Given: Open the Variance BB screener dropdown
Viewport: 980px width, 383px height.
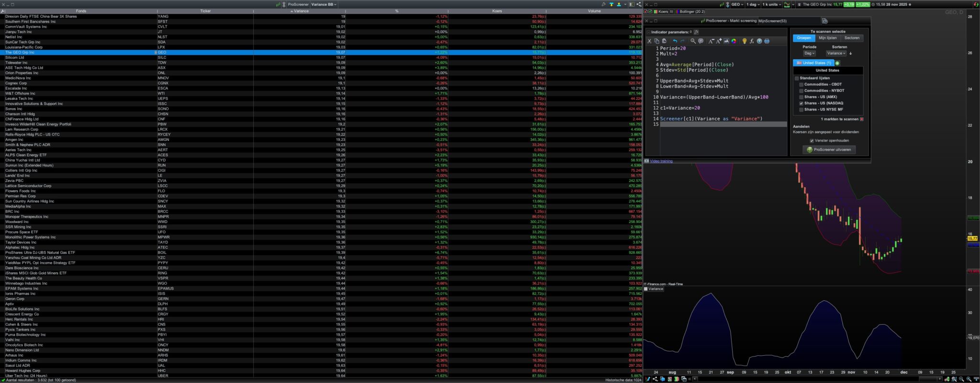Looking at the screenshot, I should (x=324, y=4).
